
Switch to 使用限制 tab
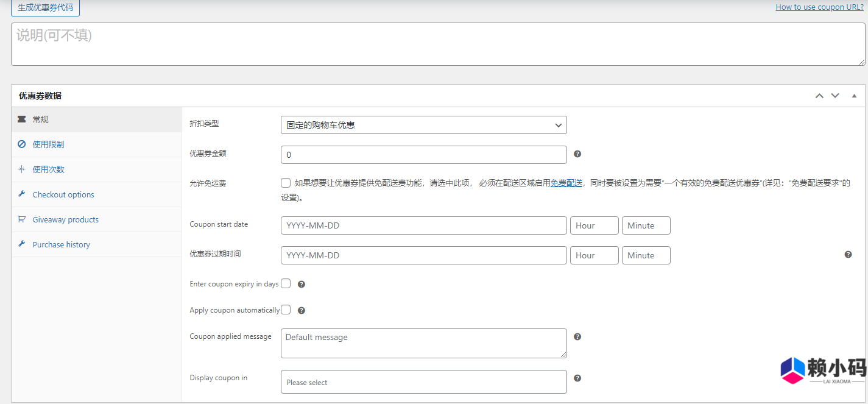tap(48, 144)
